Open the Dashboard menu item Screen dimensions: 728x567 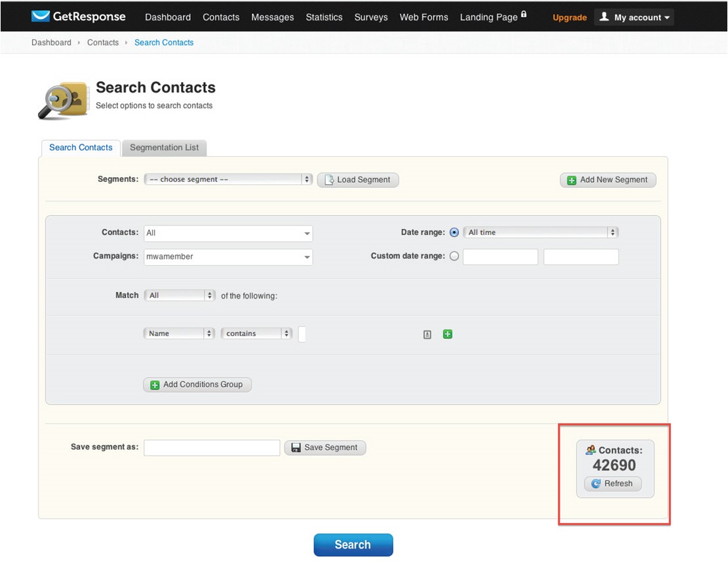(168, 17)
